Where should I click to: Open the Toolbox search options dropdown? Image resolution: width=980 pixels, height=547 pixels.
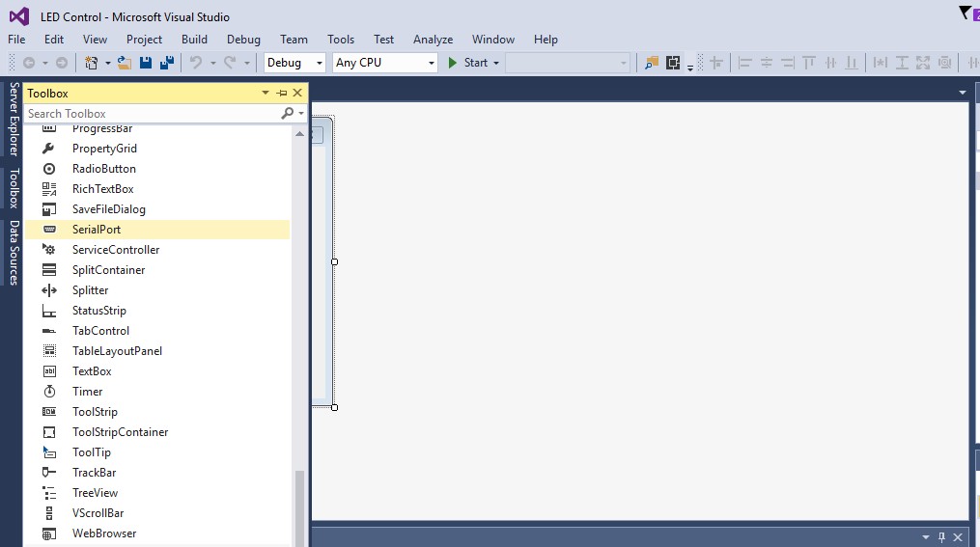pos(301,114)
